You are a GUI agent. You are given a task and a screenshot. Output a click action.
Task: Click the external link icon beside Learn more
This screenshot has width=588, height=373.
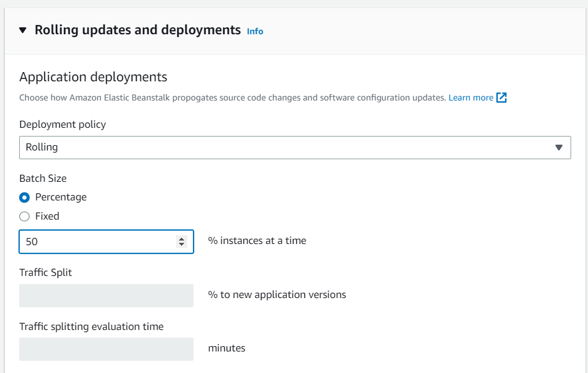[x=501, y=98]
